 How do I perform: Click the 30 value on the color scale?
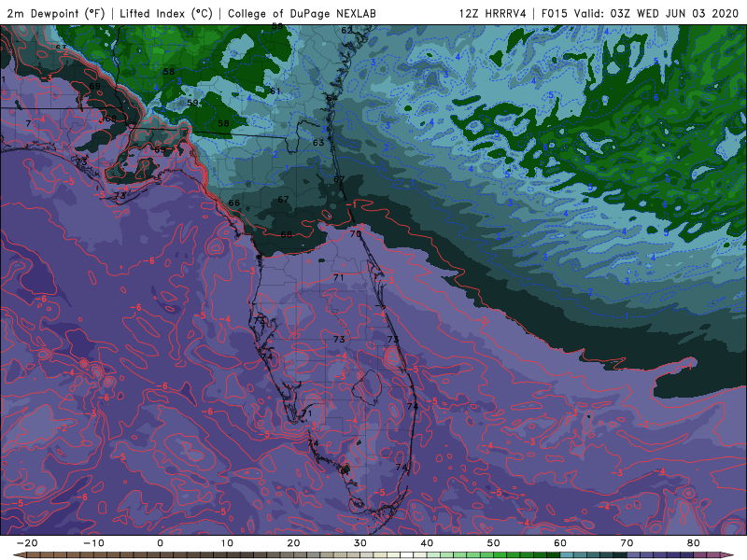(360, 543)
